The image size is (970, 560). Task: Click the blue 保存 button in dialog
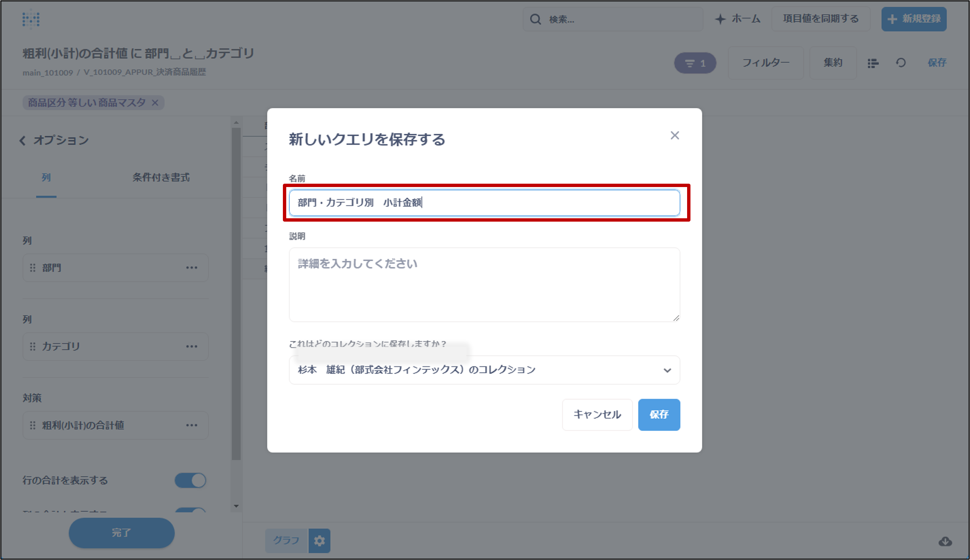(658, 415)
